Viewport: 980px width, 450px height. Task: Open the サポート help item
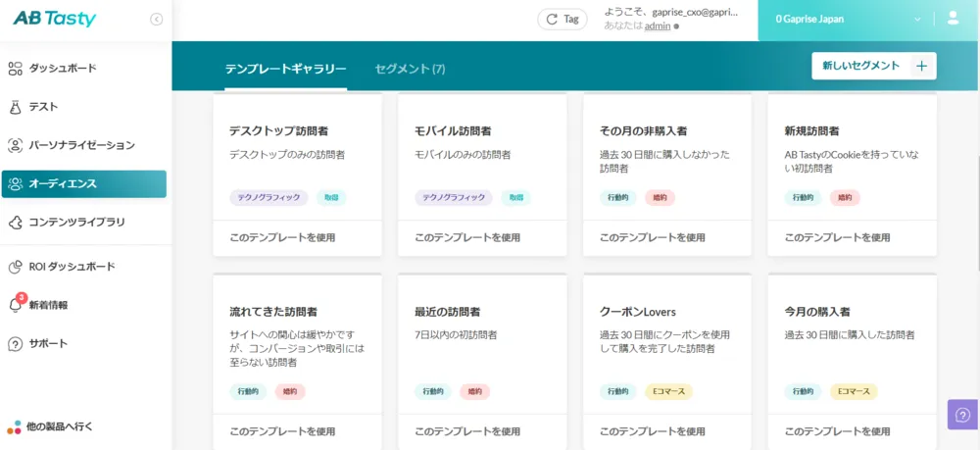[48, 344]
